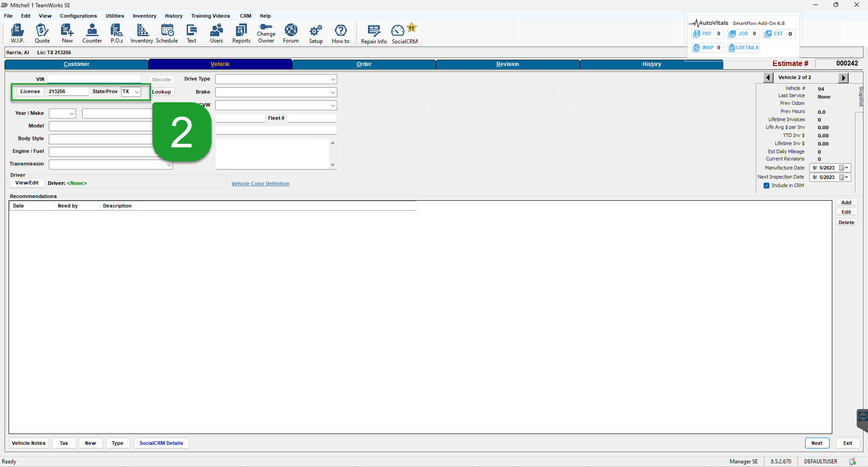Viewport: 868px width, 467px height.
Task: Open the Reports toolbar icon
Action: [241, 33]
